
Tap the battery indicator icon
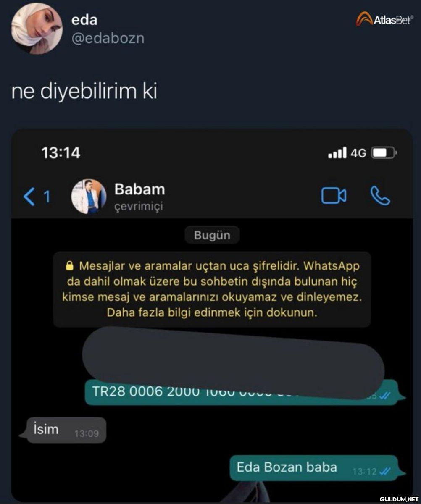(x=384, y=153)
